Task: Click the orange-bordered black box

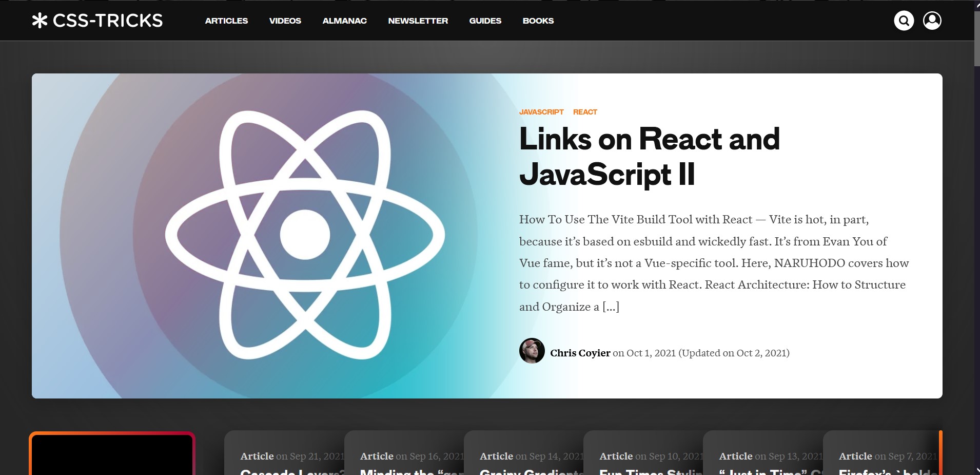Action: tap(112, 453)
